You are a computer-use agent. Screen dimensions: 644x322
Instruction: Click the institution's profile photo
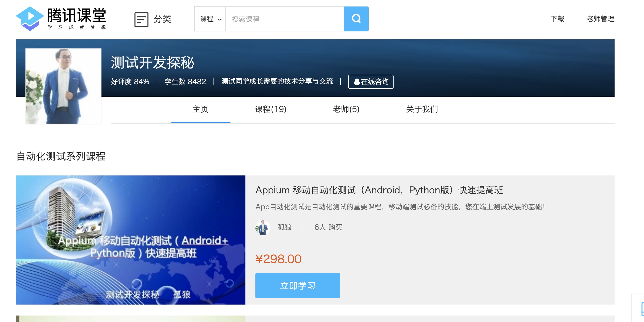click(x=63, y=86)
